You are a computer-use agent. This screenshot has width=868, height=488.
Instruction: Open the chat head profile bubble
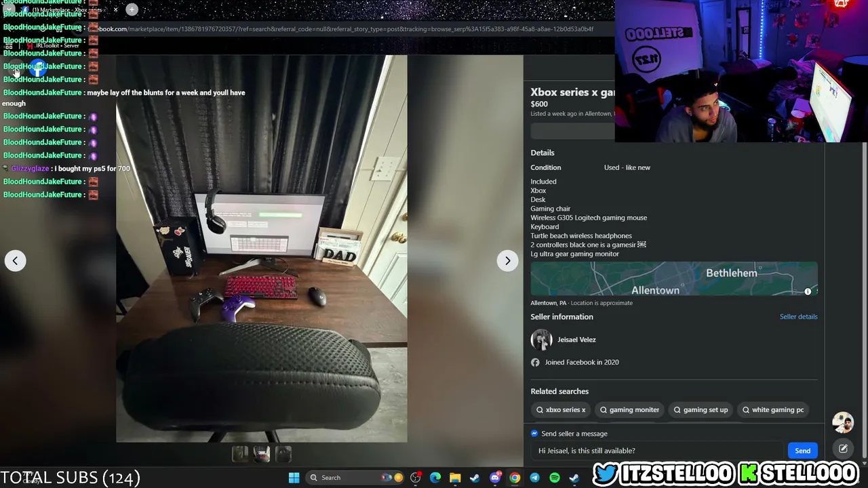[843, 422]
